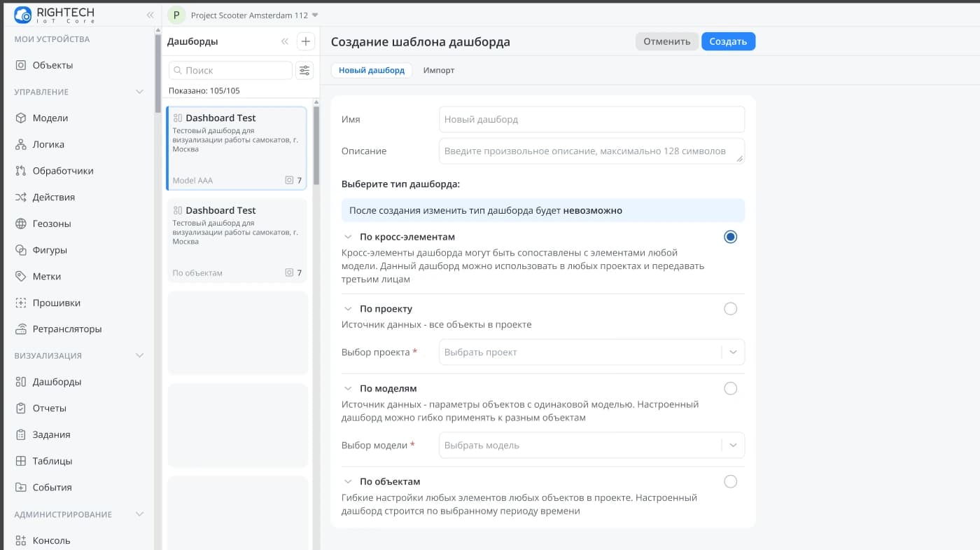
Task: Select the По проекту radio button
Action: pyautogui.click(x=730, y=309)
